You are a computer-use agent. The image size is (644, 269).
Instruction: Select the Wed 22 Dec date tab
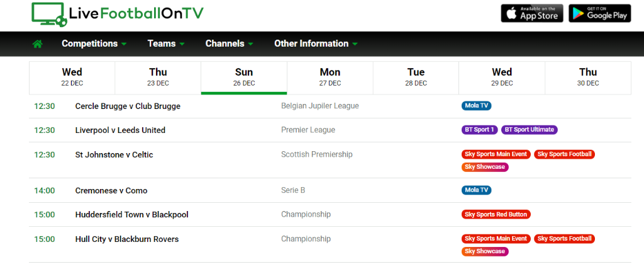pyautogui.click(x=72, y=77)
